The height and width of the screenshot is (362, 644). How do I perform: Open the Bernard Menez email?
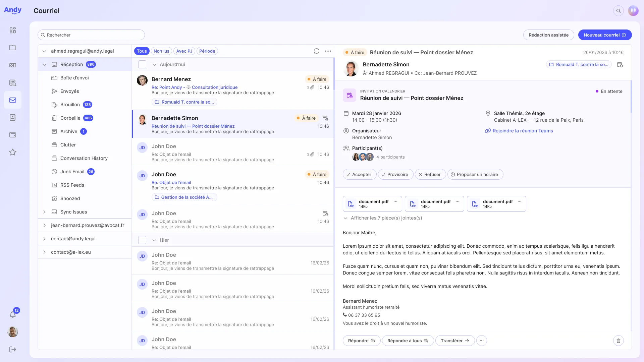tap(233, 90)
